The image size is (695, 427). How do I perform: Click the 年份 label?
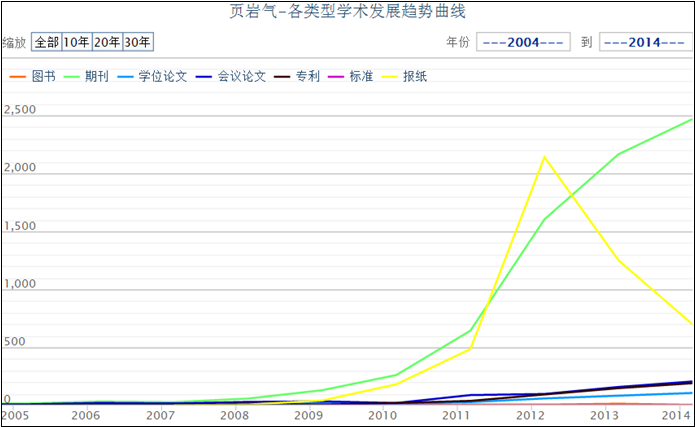458,42
